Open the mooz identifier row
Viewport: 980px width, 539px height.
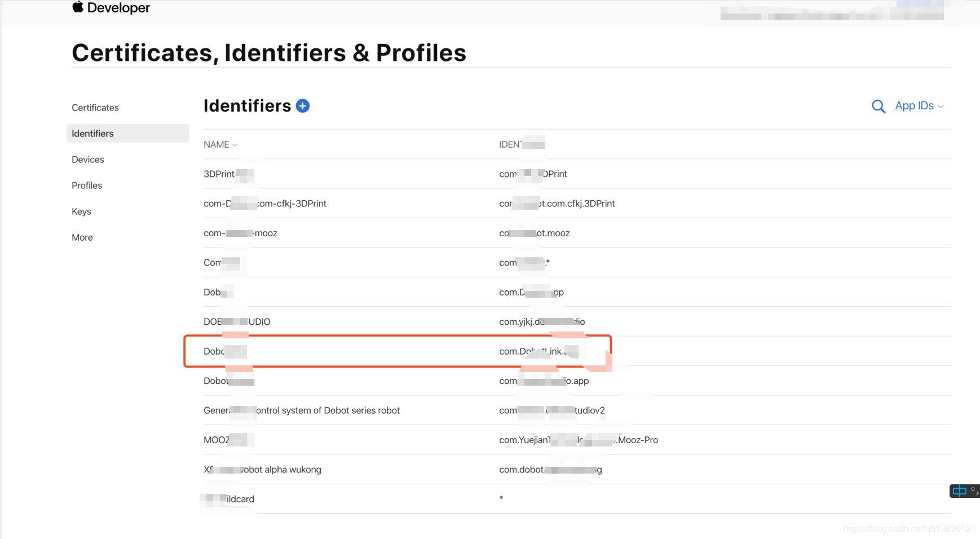(x=577, y=233)
